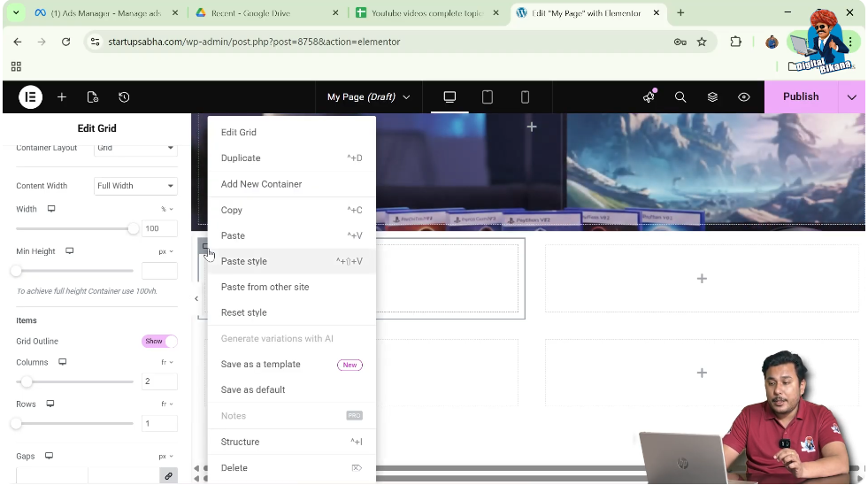
Task: Open Site Settings document icon
Action: point(93,97)
